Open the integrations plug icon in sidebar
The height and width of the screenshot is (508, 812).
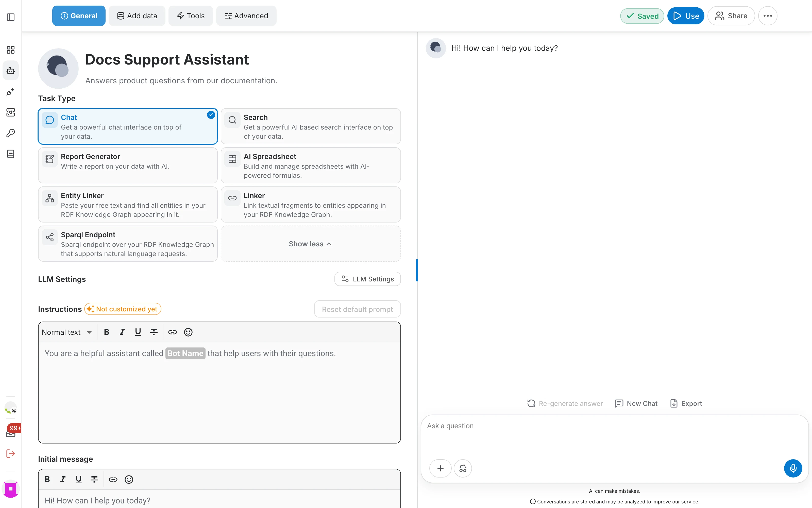point(11,91)
